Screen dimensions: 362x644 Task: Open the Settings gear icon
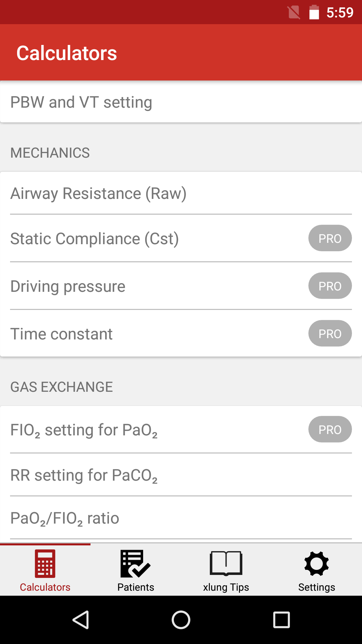[x=316, y=563]
